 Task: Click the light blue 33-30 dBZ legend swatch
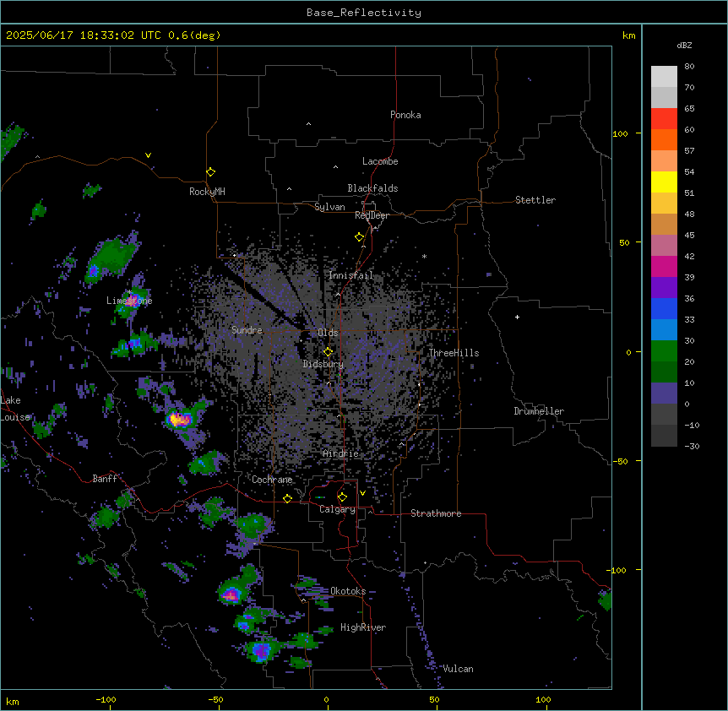(x=664, y=330)
